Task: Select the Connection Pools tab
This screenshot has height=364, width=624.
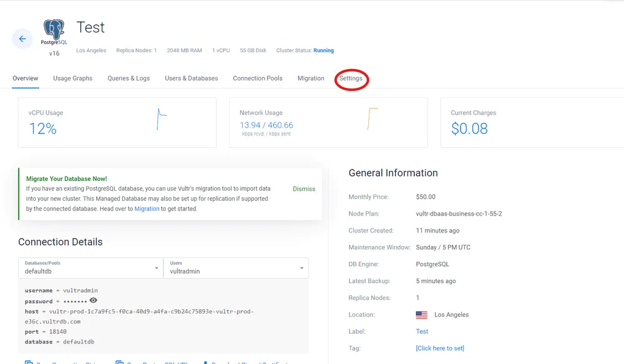Action: point(258,79)
